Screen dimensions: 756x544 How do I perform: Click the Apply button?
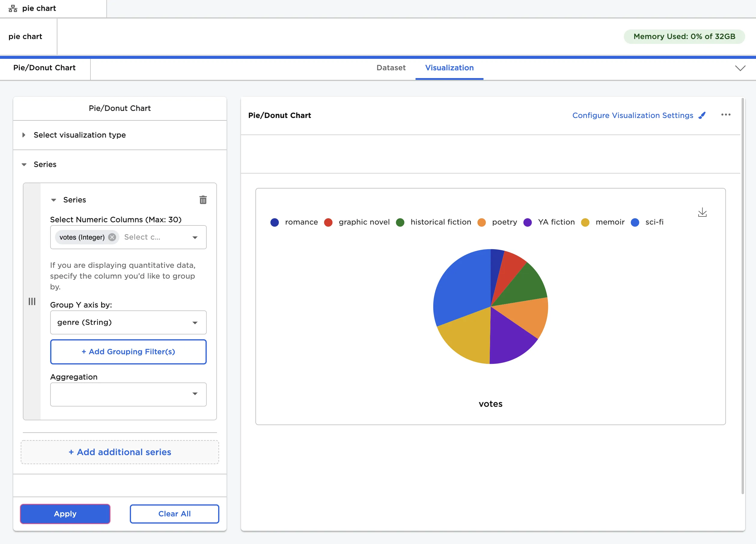coord(65,514)
